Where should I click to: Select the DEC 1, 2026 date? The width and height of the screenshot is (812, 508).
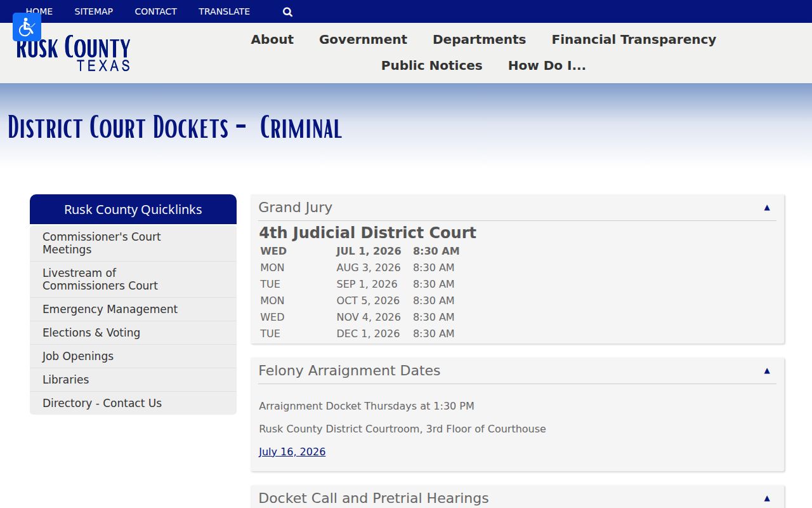368,333
